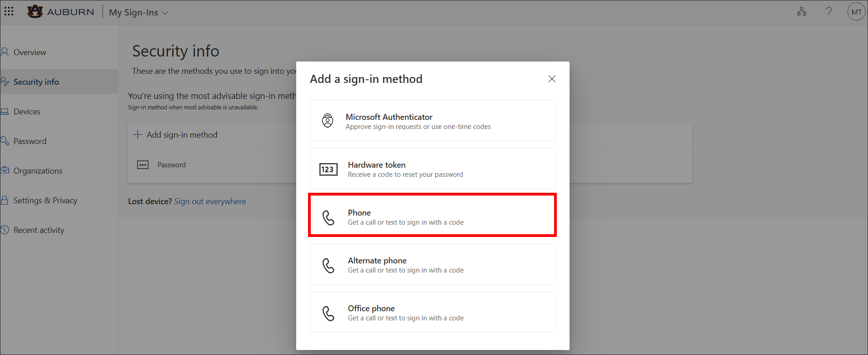868x355 pixels.
Task: Click 'Lost device?' text
Action: (150, 201)
